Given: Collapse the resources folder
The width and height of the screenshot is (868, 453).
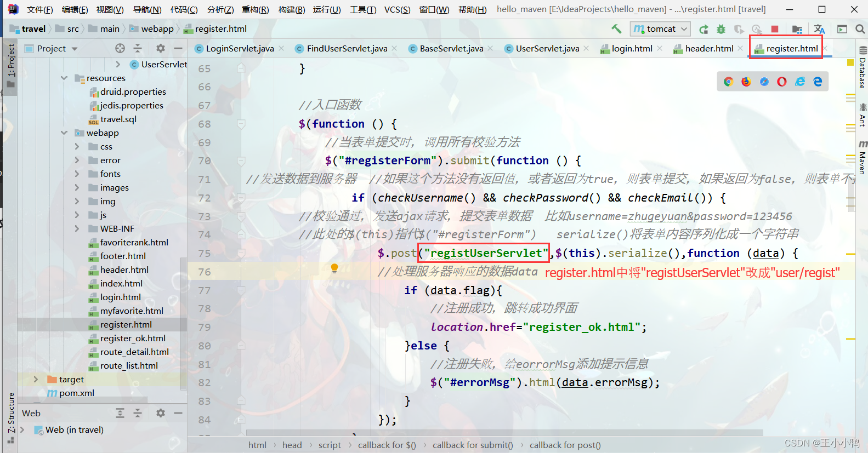Looking at the screenshot, I should pos(64,78).
